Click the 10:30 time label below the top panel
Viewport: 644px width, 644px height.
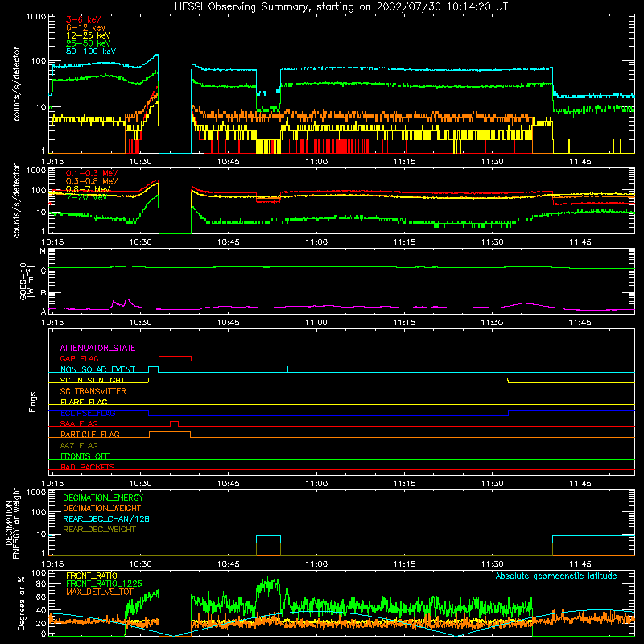[140, 162]
